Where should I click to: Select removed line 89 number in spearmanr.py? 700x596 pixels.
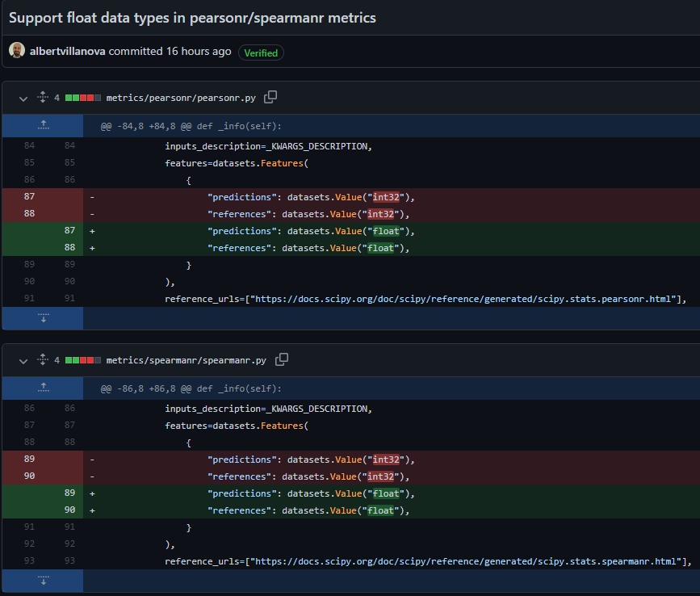(x=29, y=459)
